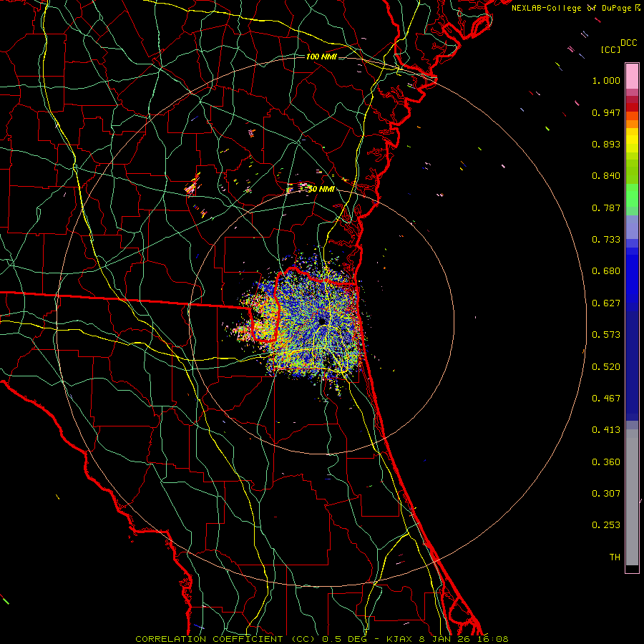Click the 0.733 scale value
The width and height of the screenshot is (644, 644).
[x=606, y=240]
